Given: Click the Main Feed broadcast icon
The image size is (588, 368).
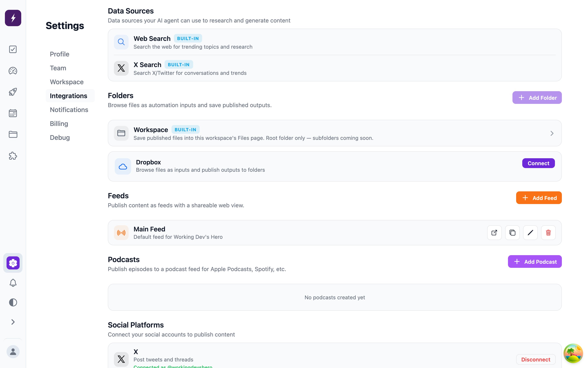Looking at the screenshot, I should [121, 233].
